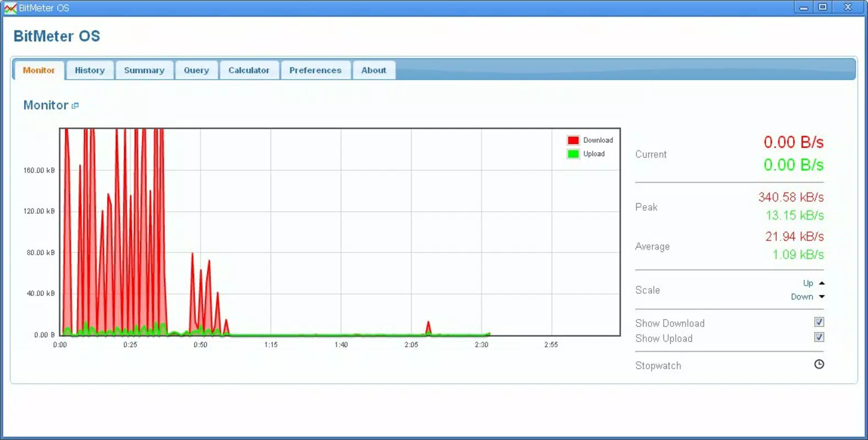Click the Scale Up arrow
Viewport: 868px width, 440px height.
coord(822,283)
